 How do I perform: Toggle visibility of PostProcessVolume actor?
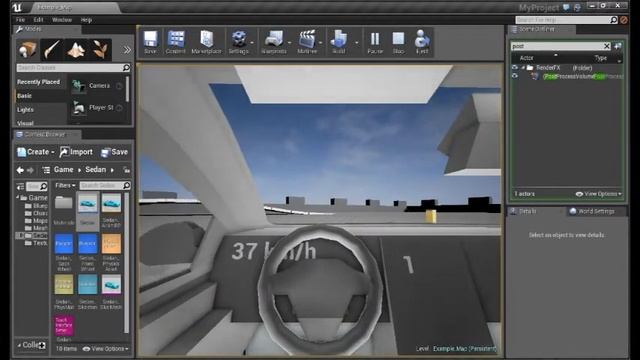(x=515, y=76)
